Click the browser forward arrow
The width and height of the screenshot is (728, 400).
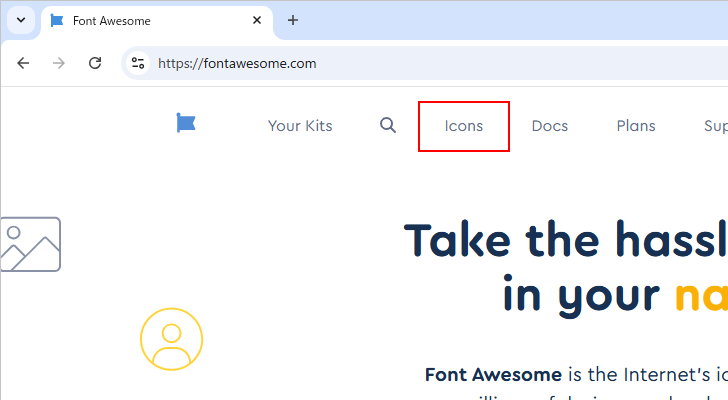(x=59, y=63)
